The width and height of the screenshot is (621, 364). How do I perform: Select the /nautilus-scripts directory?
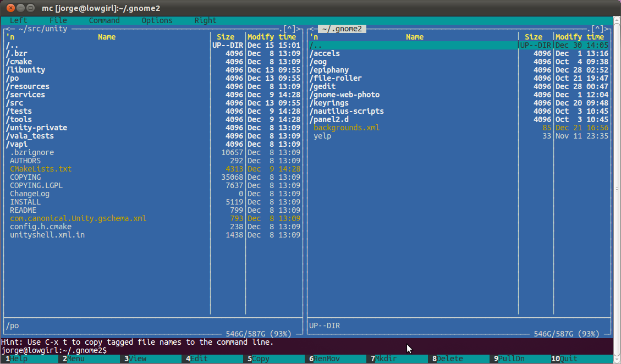pos(347,111)
